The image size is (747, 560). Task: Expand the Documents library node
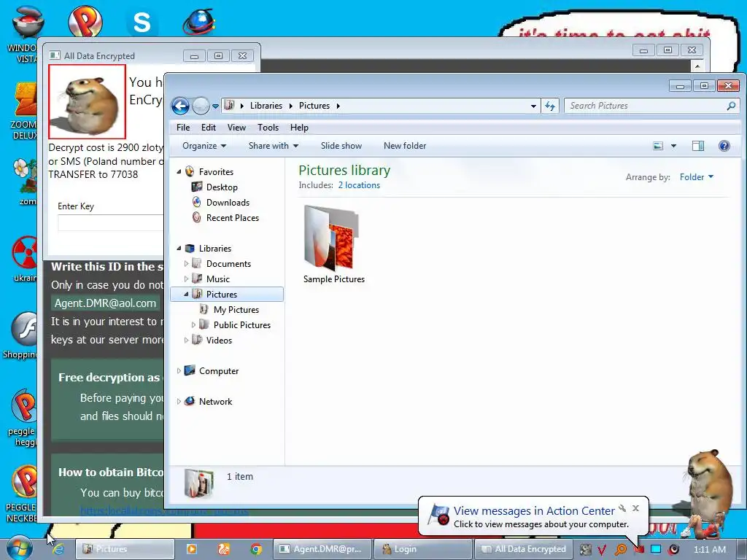tap(186, 263)
